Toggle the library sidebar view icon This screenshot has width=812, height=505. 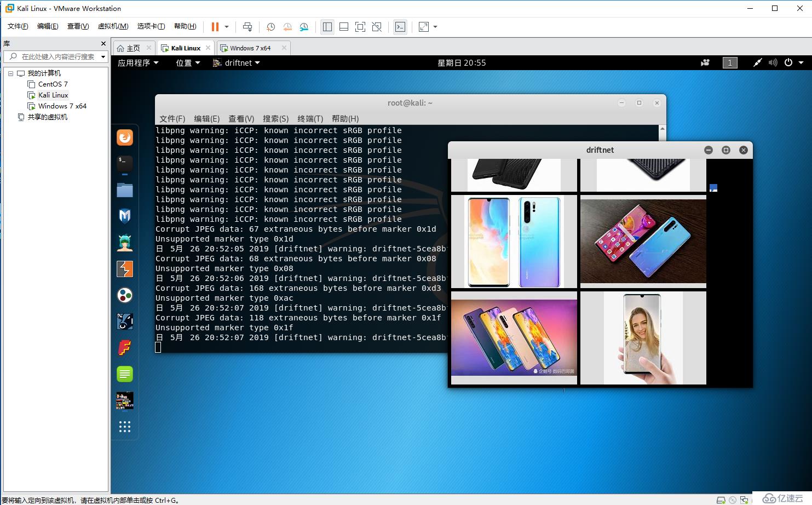point(327,27)
